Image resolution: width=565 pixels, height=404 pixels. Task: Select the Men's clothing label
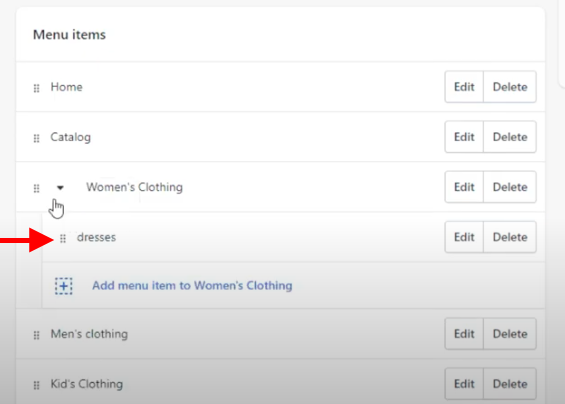tap(89, 334)
